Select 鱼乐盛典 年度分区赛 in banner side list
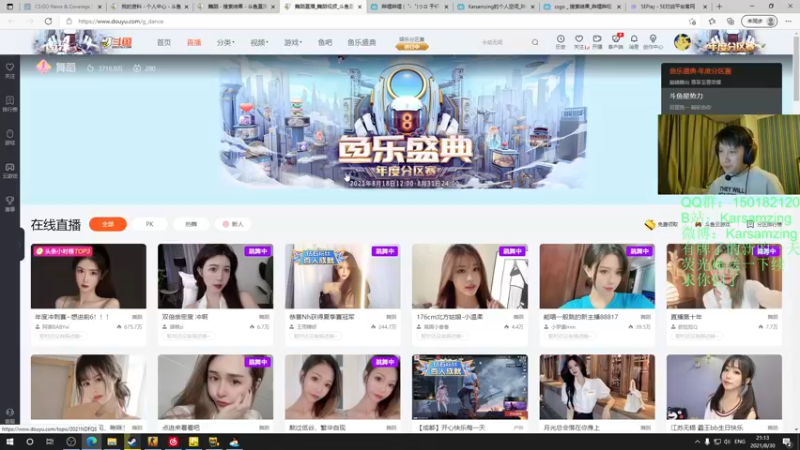The height and width of the screenshot is (450, 800). click(x=721, y=75)
